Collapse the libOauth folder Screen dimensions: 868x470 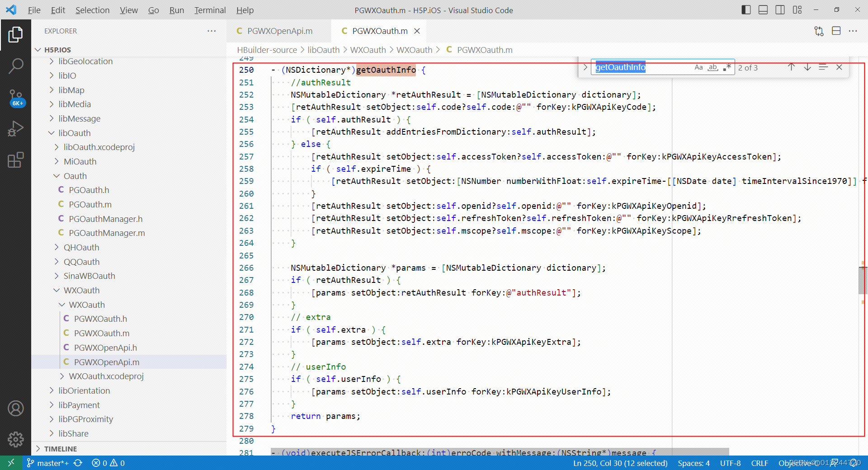(x=52, y=133)
